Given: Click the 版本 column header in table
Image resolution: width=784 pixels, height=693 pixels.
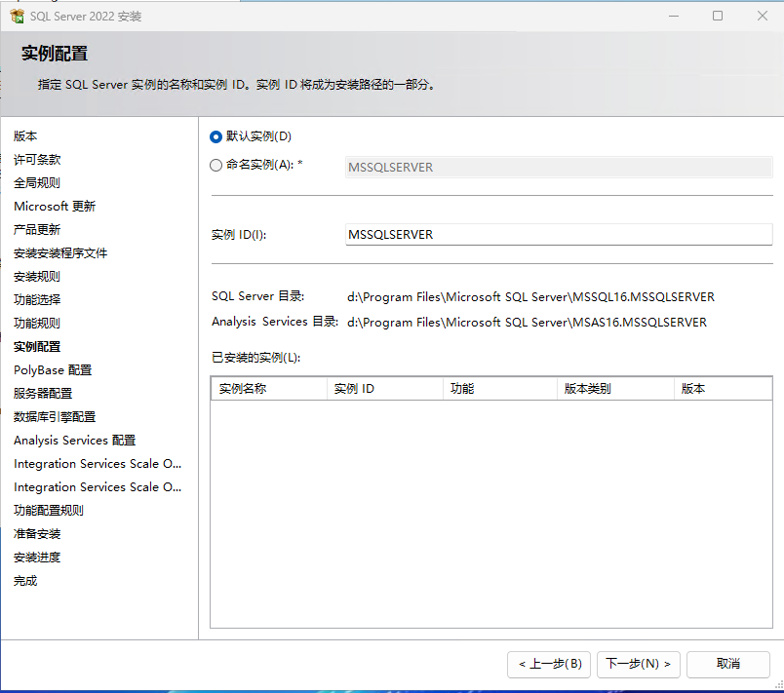Looking at the screenshot, I should (x=723, y=389).
